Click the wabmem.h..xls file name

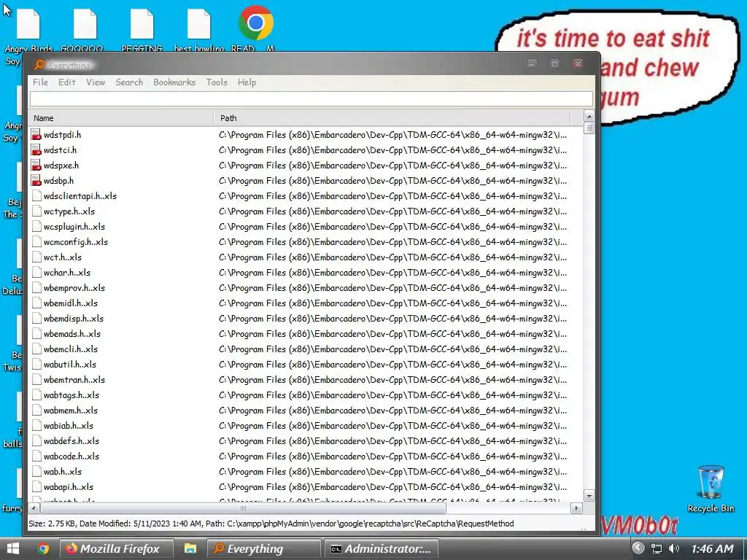pos(71,410)
